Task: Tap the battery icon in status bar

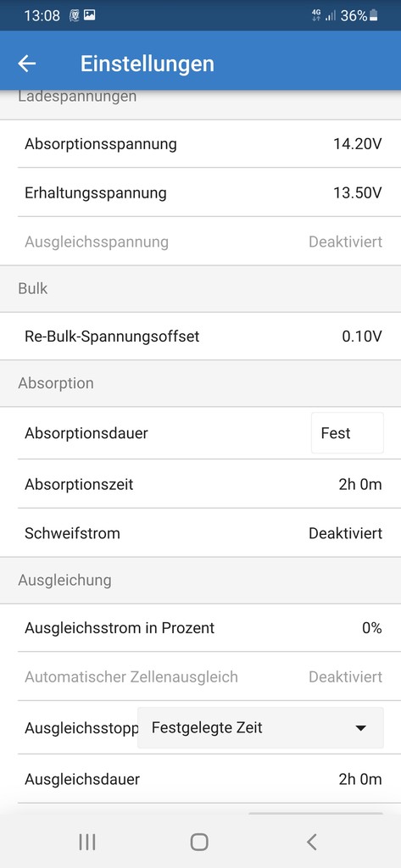Action: pos(374,15)
